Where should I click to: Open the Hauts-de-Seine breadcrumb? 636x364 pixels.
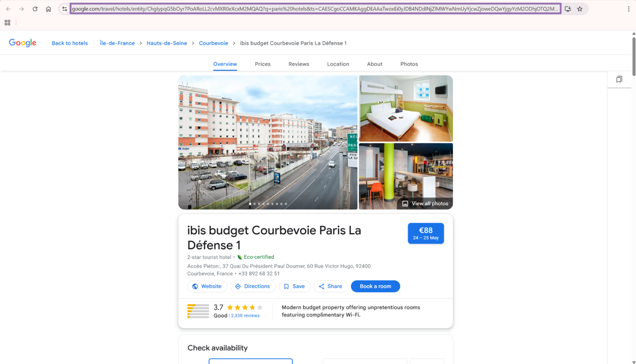167,43
